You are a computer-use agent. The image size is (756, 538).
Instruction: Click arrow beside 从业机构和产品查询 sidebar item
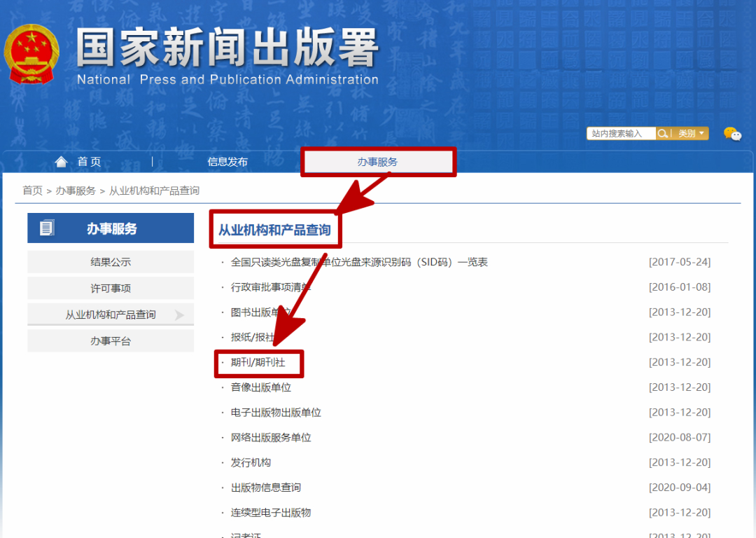[179, 315]
